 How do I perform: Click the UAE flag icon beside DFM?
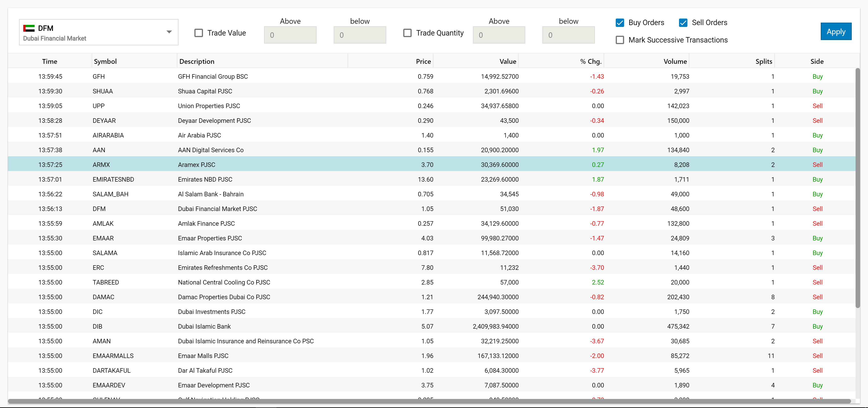[29, 28]
